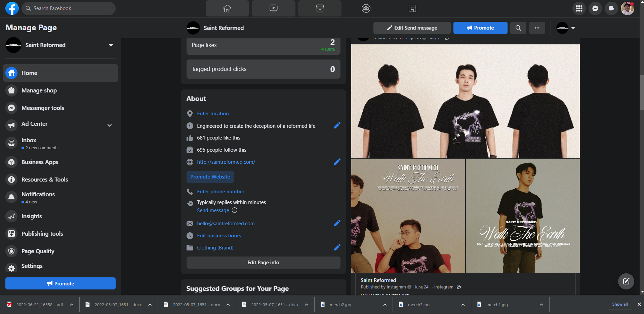Open Business Apps in sidebar
The height and width of the screenshot is (314, 644).
point(61,162)
